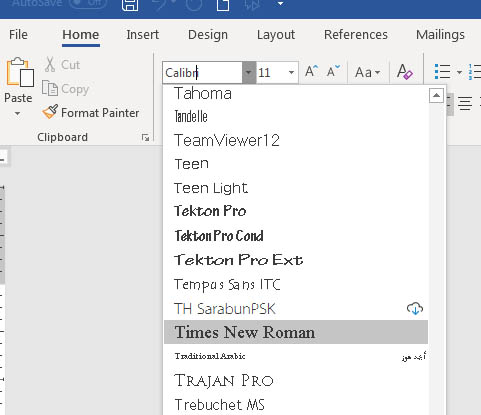Image resolution: width=481 pixels, height=415 pixels.
Task: Pick TeamViewer12 font entry
Action: (296, 140)
